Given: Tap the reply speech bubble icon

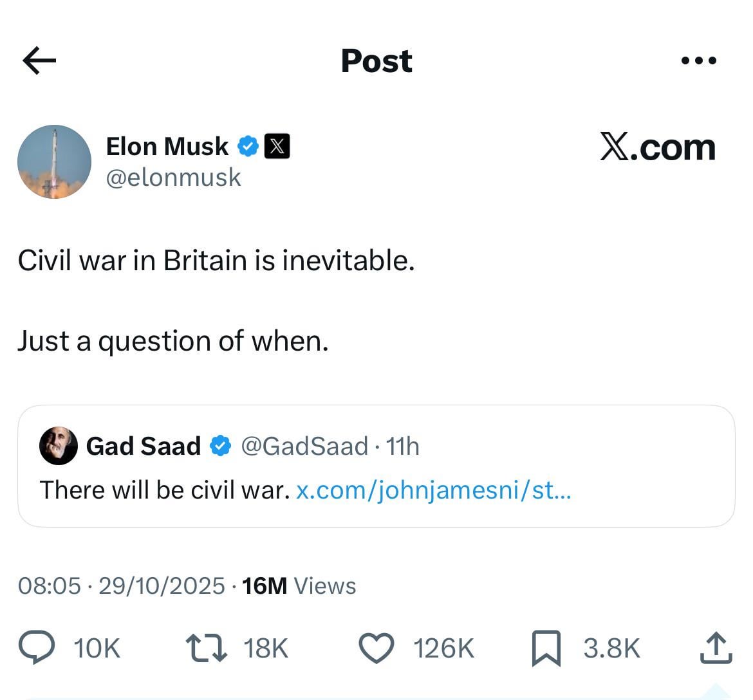Looking at the screenshot, I should (37, 647).
